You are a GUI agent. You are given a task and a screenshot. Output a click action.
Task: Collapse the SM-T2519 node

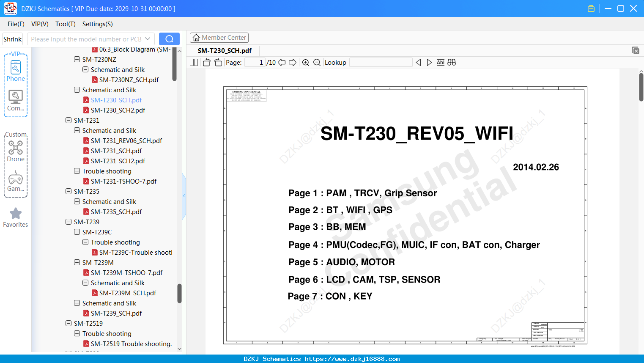(69, 323)
